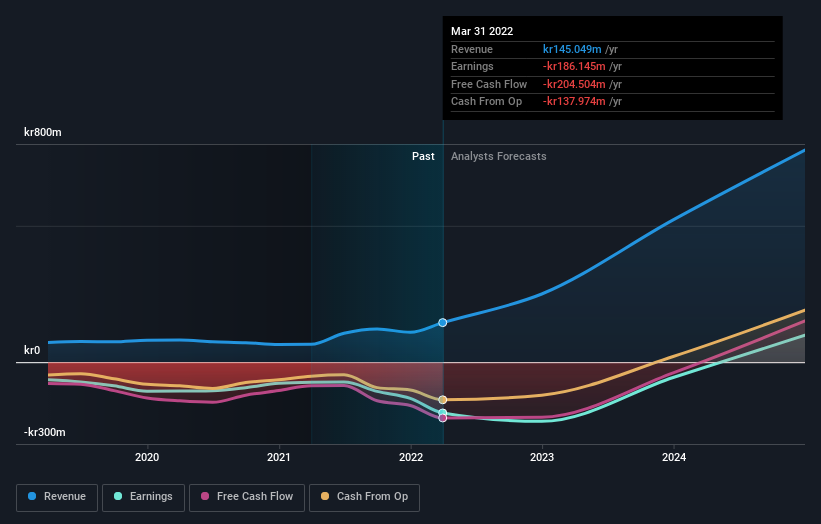Click the 2022 x-axis label
The image size is (821, 524).
[411, 458]
